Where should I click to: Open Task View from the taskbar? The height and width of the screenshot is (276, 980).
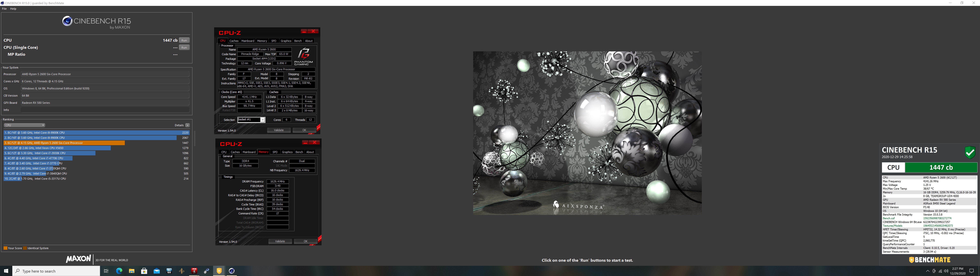point(106,271)
